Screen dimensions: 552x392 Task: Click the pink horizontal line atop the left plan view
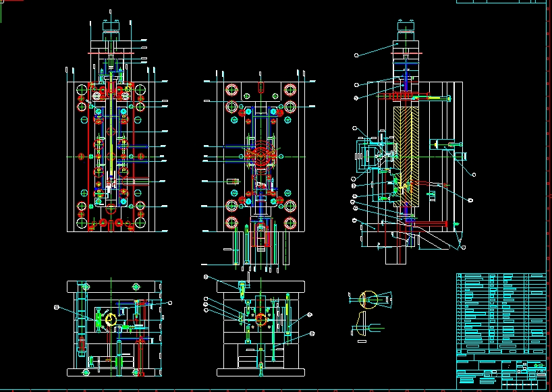pos(111,53)
